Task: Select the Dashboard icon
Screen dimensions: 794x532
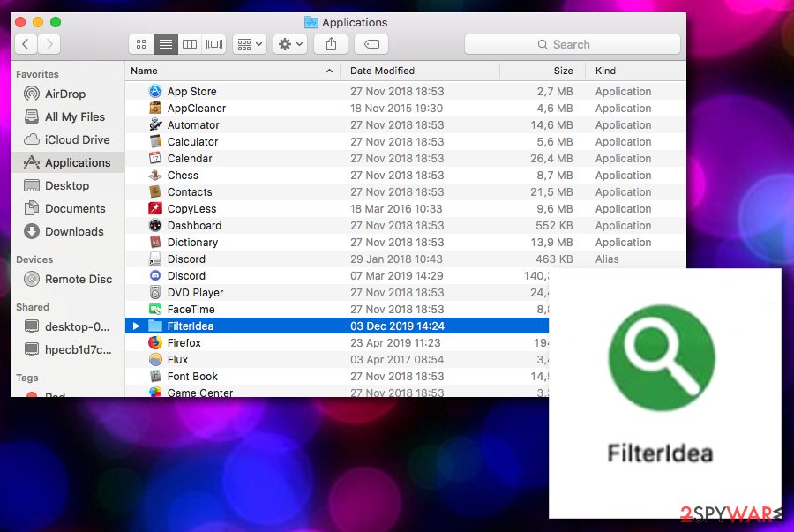Action: [155, 225]
